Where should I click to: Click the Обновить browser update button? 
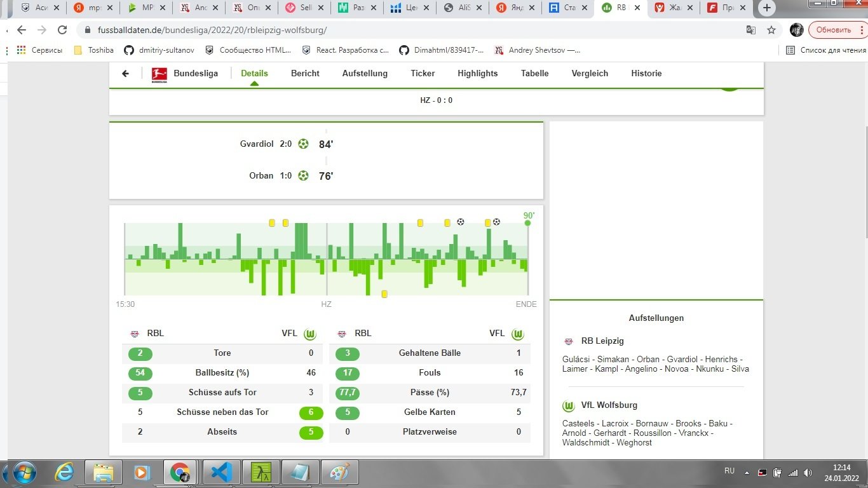coord(833,30)
